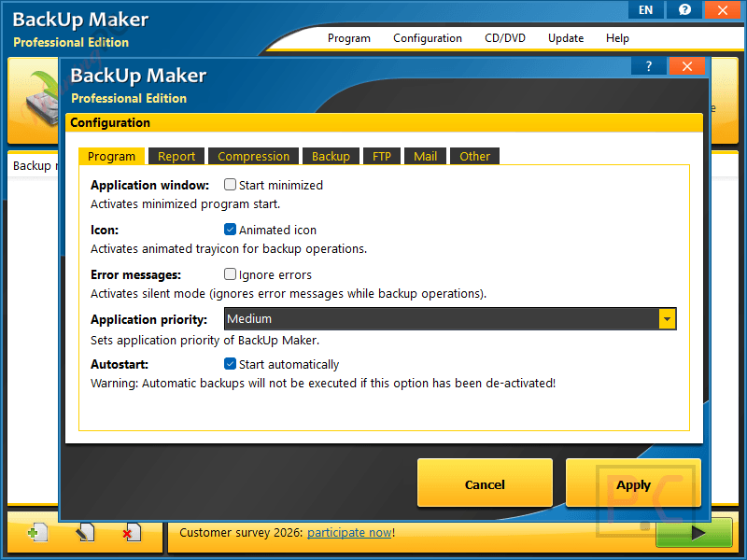Click the Cancel button
The height and width of the screenshot is (560, 747).
[x=485, y=483]
